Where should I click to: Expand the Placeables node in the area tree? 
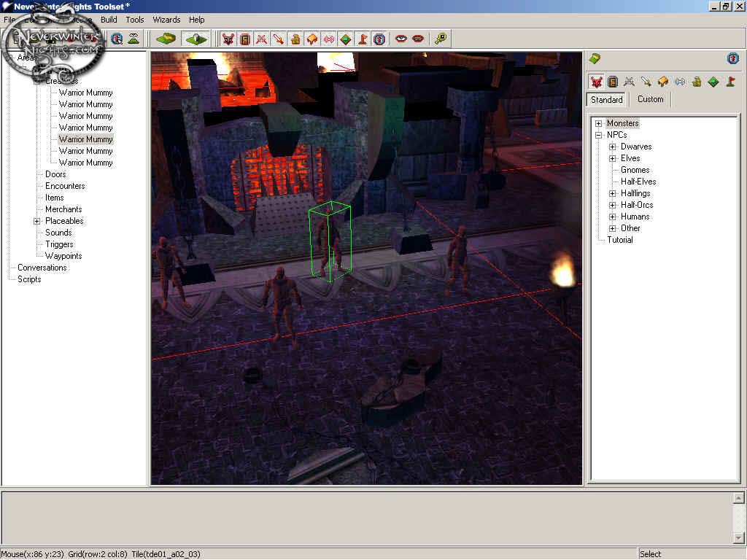pos(36,221)
